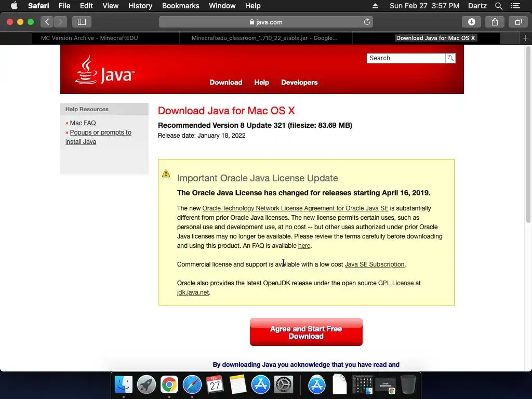Open the icon grid window thumbnail in Dock
Screen dimensions: 532x399
[362, 385]
